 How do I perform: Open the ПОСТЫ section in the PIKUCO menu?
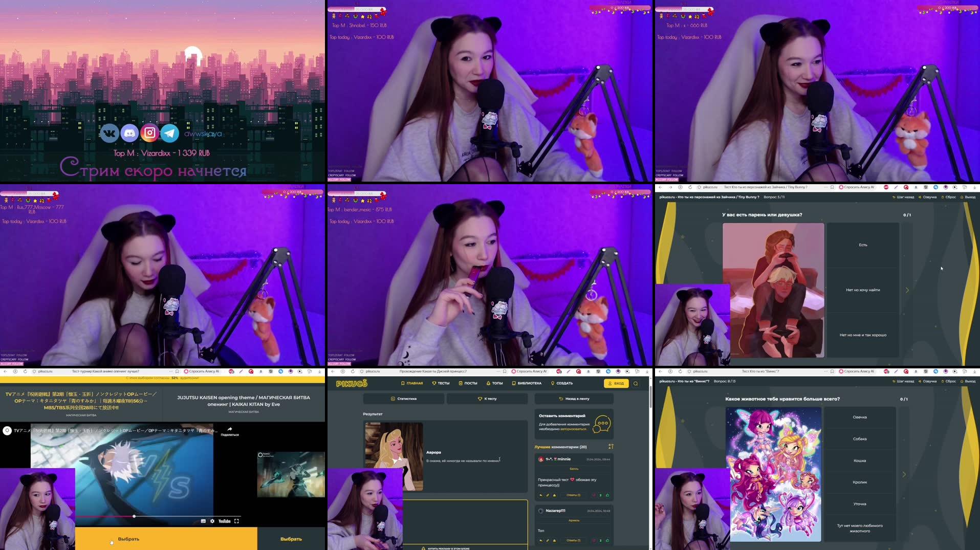click(470, 383)
